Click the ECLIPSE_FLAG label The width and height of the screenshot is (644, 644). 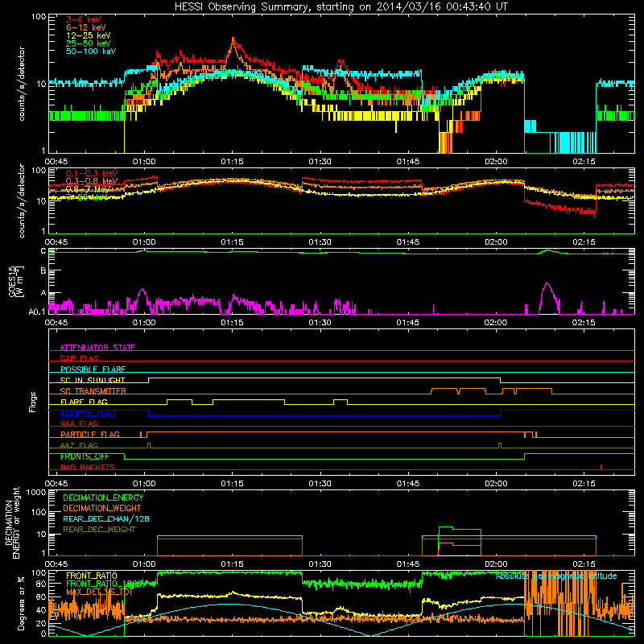88,413
